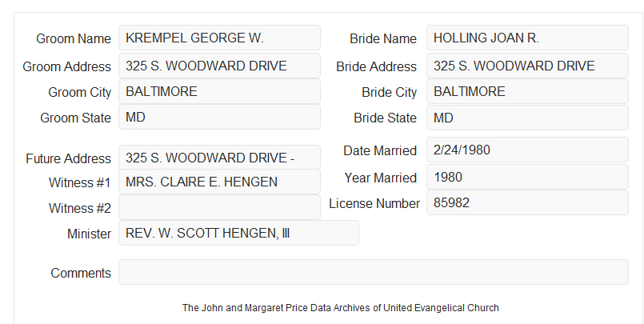Image resolution: width=644 pixels, height=324 pixels.
Task: Click the Bride State field showing MD
Action: pyautogui.click(x=527, y=118)
